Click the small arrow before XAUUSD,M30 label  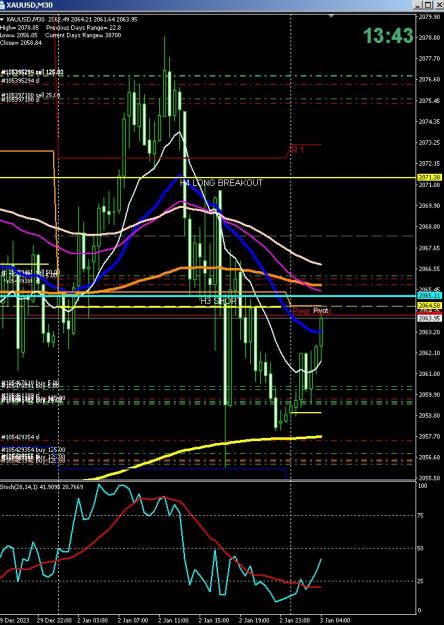coord(2,19)
